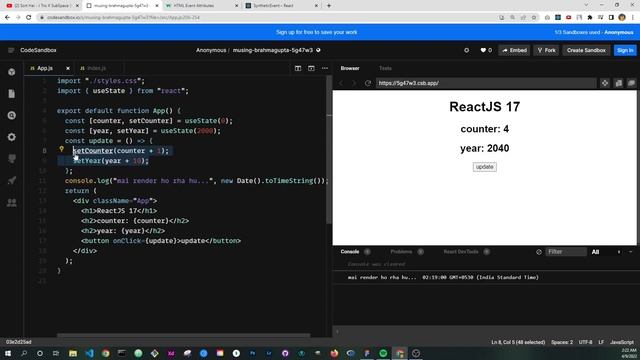Refresh the sandbox preview browser
Viewport: 640px width, 360px height.
point(368,83)
